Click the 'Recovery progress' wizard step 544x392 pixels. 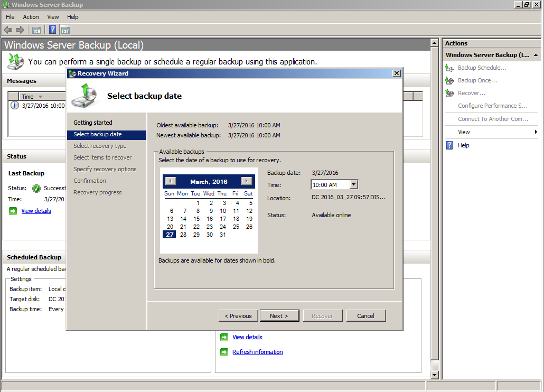[x=98, y=192]
